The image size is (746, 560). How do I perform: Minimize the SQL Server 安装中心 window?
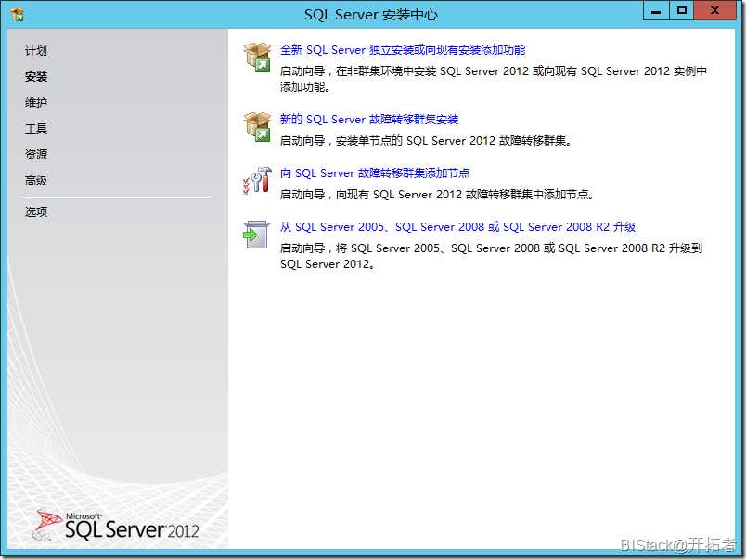[x=656, y=10]
